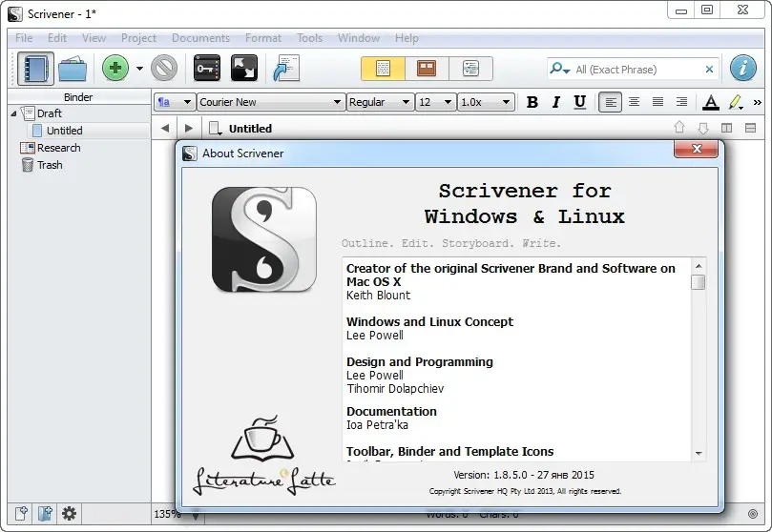Screen dimensions: 772x532
Task: Open the Documents menu
Action: [201, 38]
